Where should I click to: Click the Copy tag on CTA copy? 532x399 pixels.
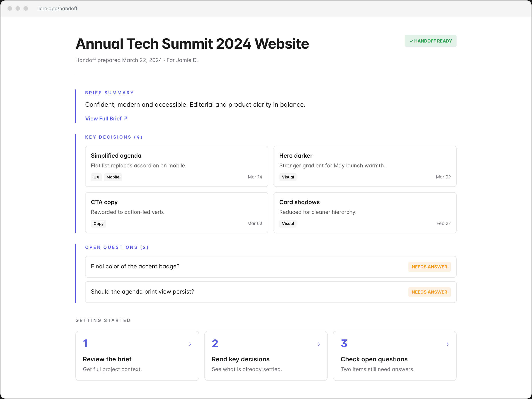point(98,224)
